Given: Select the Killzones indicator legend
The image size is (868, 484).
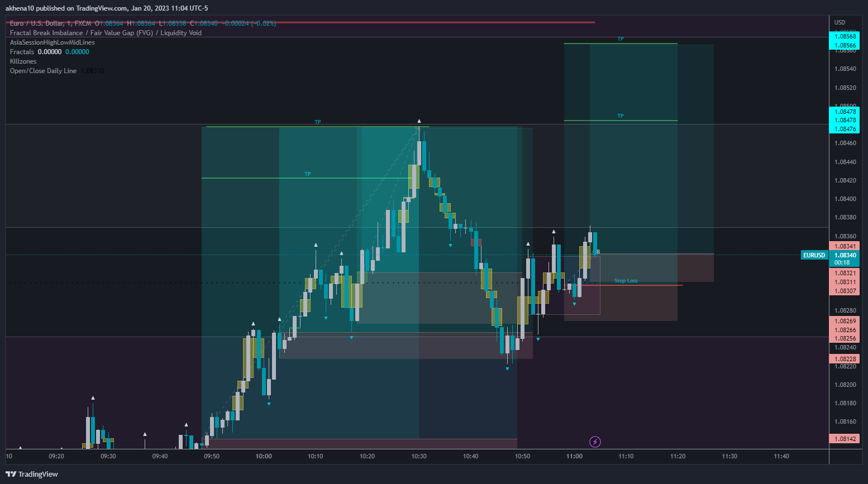Looking at the screenshot, I should [x=23, y=61].
